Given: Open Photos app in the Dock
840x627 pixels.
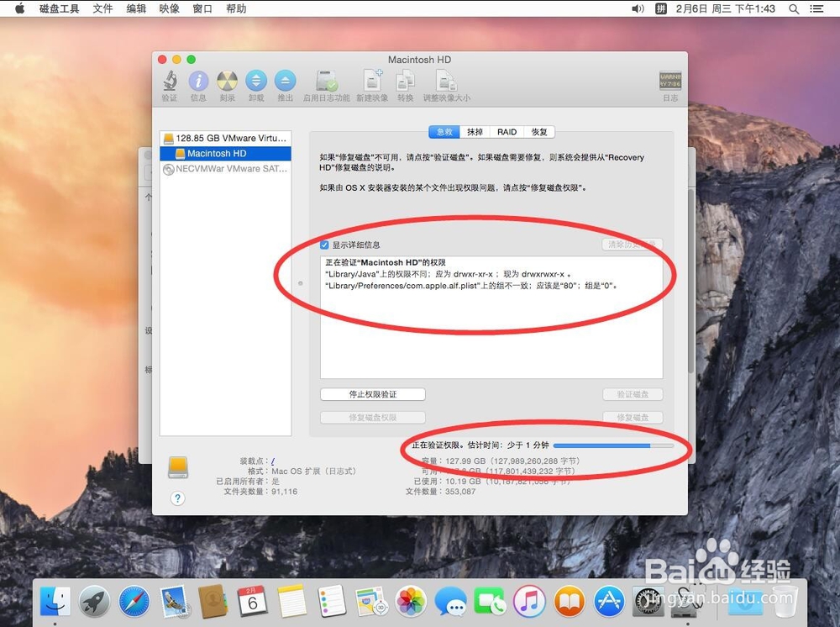Looking at the screenshot, I should (411, 601).
